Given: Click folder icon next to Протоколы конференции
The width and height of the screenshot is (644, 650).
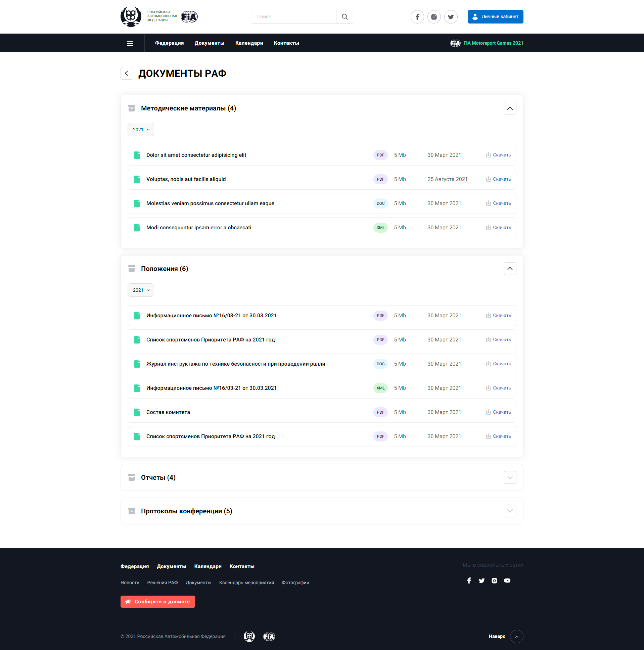Looking at the screenshot, I should (132, 511).
